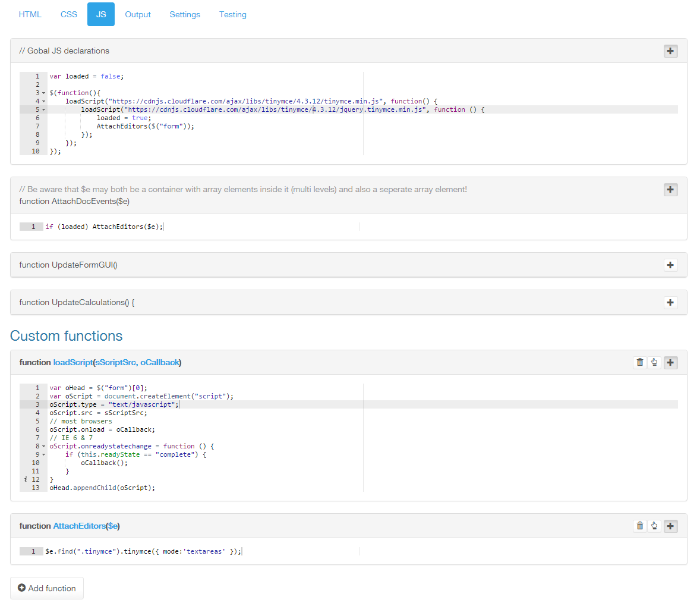The image size is (700, 606).
Task: Edit the sScriptSrc, oCallback parameters link
Action: click(137, 362)
